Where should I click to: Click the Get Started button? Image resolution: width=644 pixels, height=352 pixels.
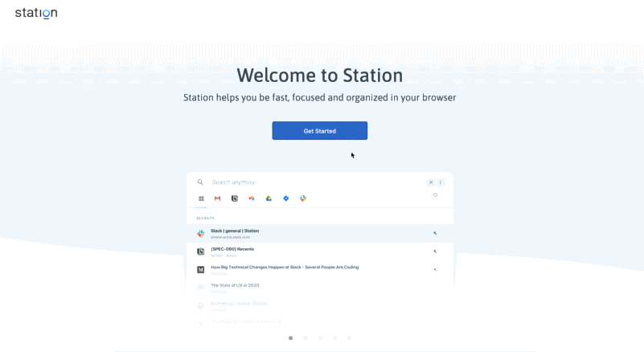tap(319, 131)
